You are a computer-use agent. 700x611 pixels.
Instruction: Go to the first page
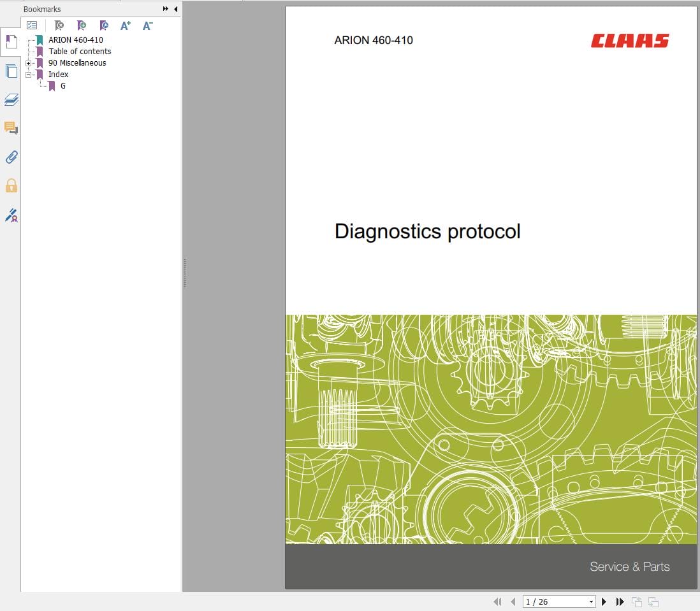(497, 601)
